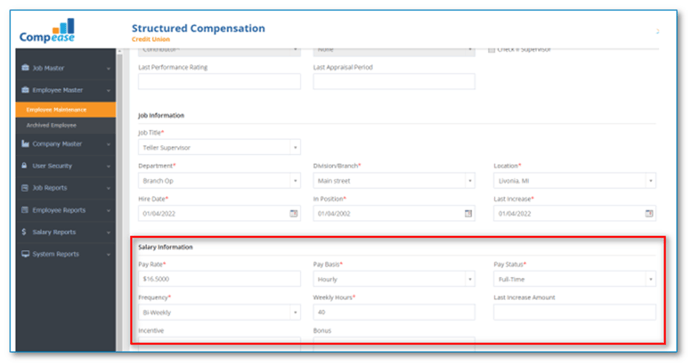The width and height of the screenshot is (688, 363).
Task: Open the Job Title dropdown
Action: point(219,147)
